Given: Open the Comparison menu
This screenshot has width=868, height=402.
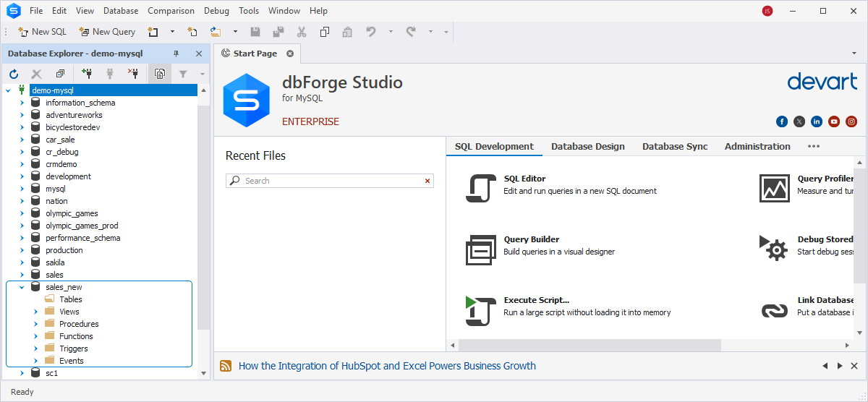Looking at the screenshot, I should pyautogui.click(x=171, y=11).
